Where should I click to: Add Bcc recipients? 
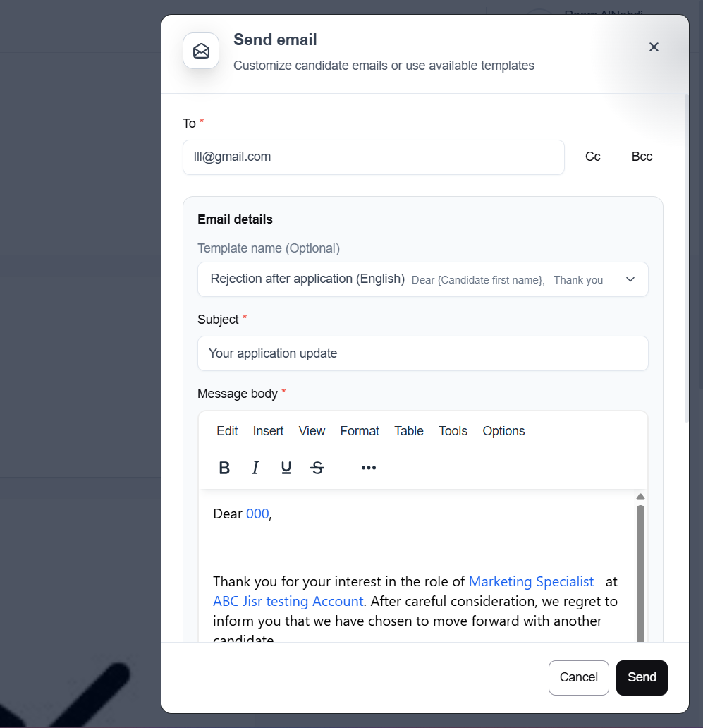[x=642, y=157]
